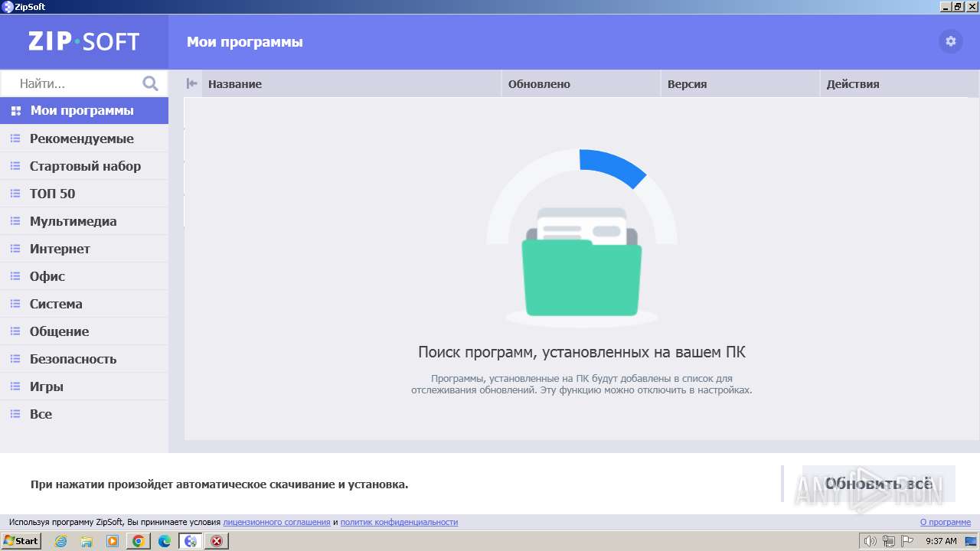Open the лицензионного соглашения link
The image size is (980, 551).
(x=276, y=522)
